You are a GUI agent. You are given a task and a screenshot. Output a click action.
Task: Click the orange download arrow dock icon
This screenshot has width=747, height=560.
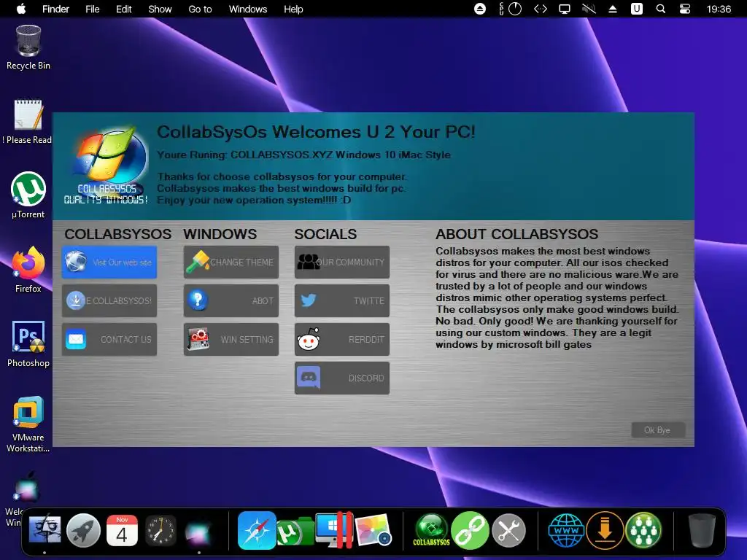[605, 530]
